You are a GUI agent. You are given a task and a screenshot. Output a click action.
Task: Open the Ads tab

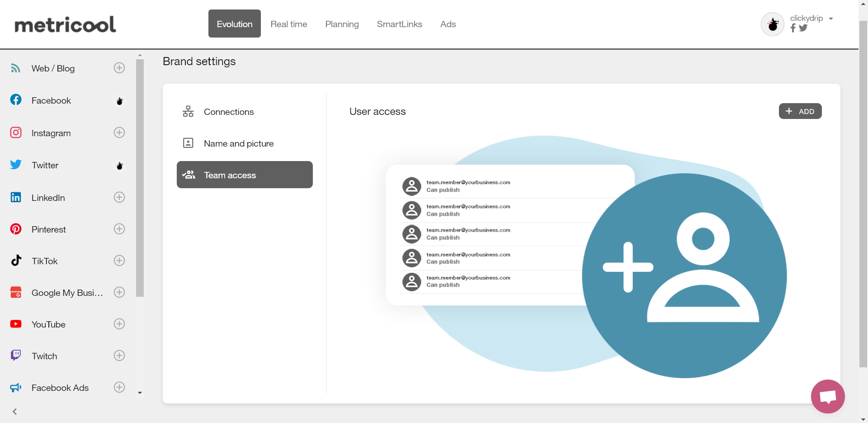tap(448, 24)
